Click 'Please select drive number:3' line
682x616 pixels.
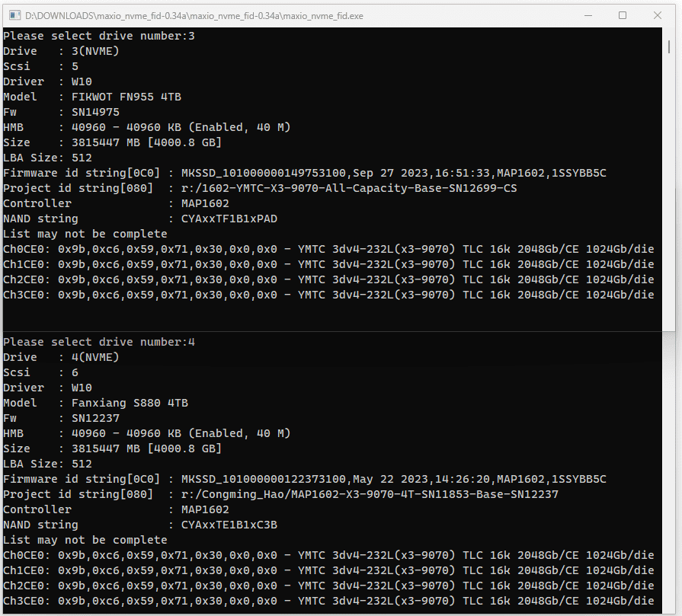[x=99, y=36]
